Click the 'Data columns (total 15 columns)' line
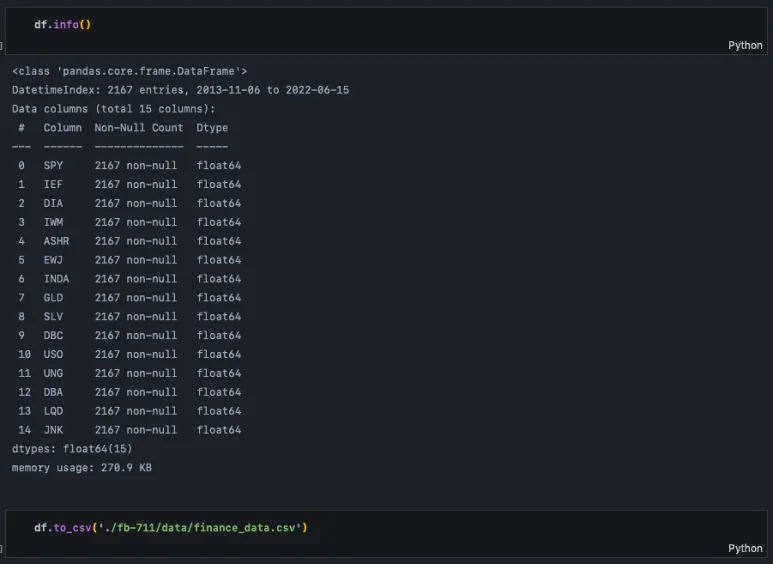Viewport: 773px width, 564px height. click(113, 109)
